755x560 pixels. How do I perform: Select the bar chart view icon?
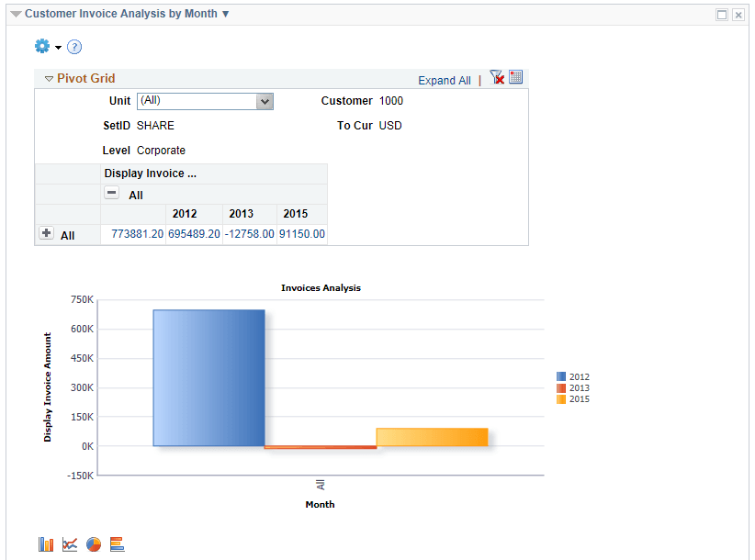coord(45,543)
